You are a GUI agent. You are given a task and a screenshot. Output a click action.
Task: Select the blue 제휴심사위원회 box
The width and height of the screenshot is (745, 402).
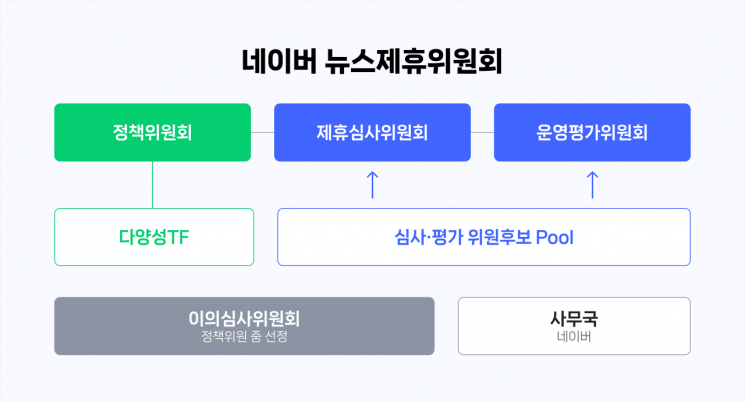372,132
